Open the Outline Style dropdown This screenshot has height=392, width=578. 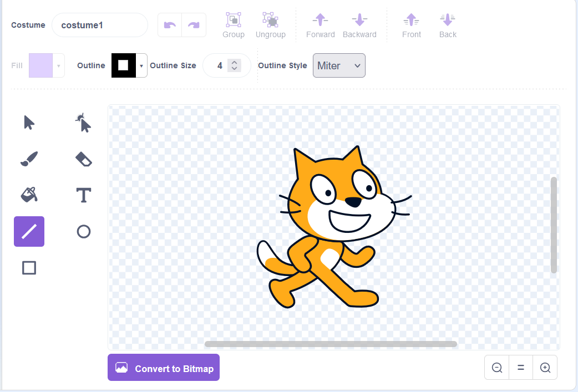tap(339, 65)
